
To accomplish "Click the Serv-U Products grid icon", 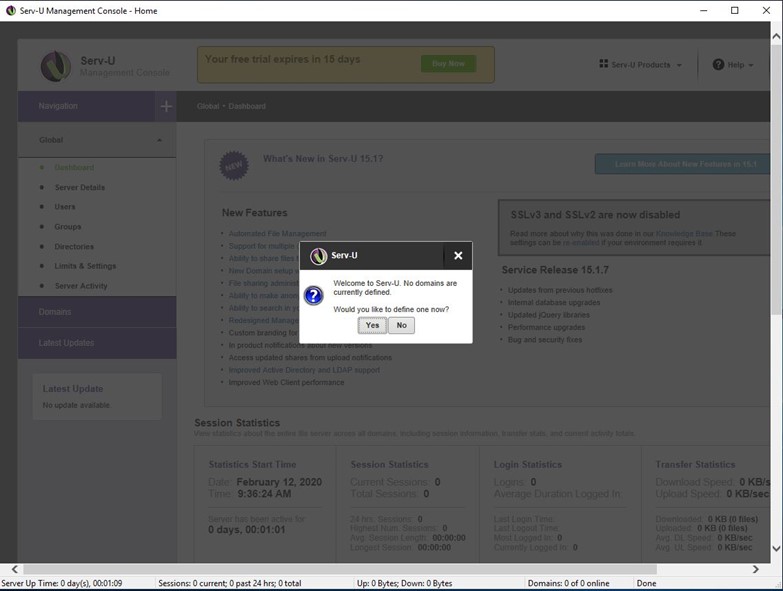I will [x=603, y=64].
